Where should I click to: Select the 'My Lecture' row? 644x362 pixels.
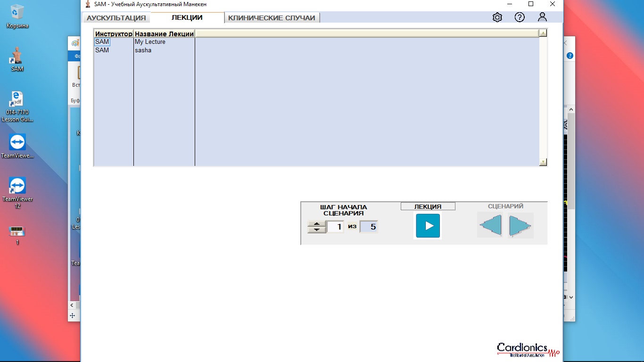pyautogui.click(x=150, y=42)
